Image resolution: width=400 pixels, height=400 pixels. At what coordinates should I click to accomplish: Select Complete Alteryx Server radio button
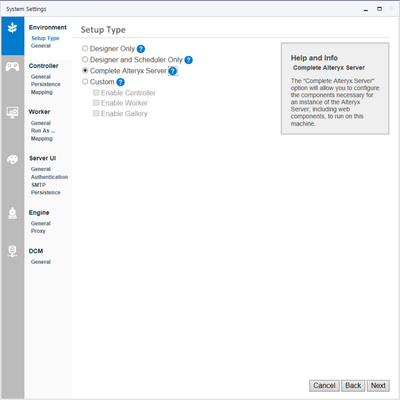click(85, 70)
